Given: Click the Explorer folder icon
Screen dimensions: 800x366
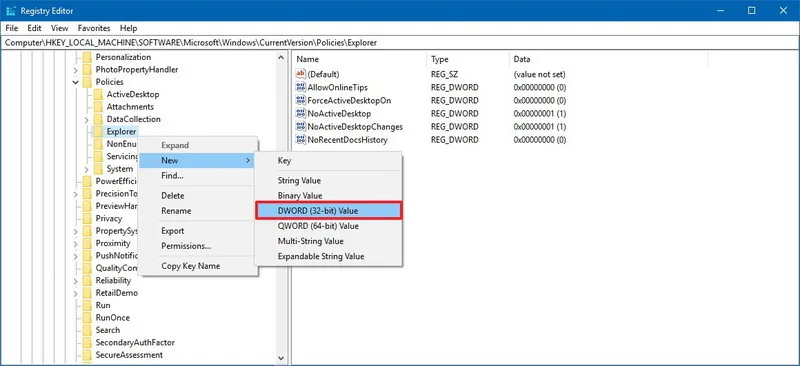Looking at the screenshot, I should 98,132.
